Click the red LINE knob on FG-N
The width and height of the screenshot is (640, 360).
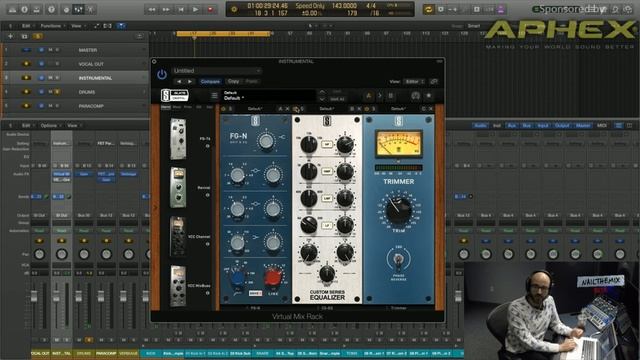coord(272,277)
